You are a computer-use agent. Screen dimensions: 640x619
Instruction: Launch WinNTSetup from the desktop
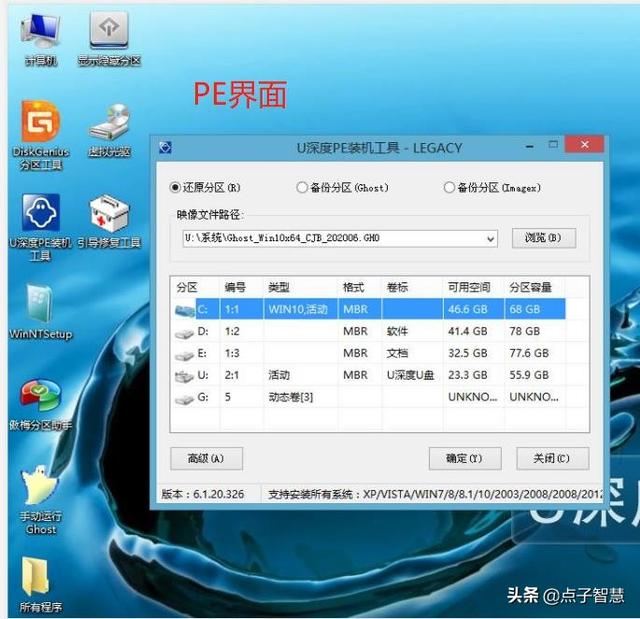[x=40, y=312]
